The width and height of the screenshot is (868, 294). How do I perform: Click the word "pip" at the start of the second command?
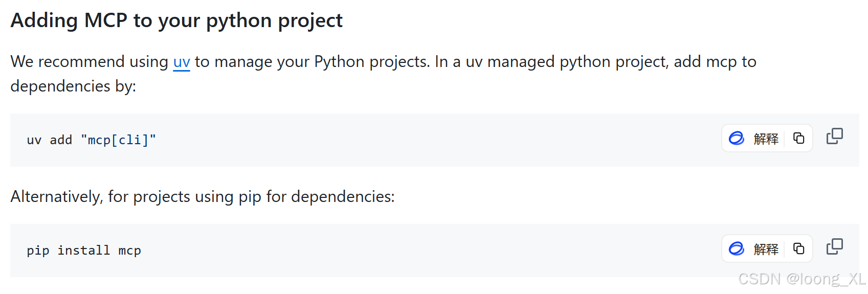(38, 251)
